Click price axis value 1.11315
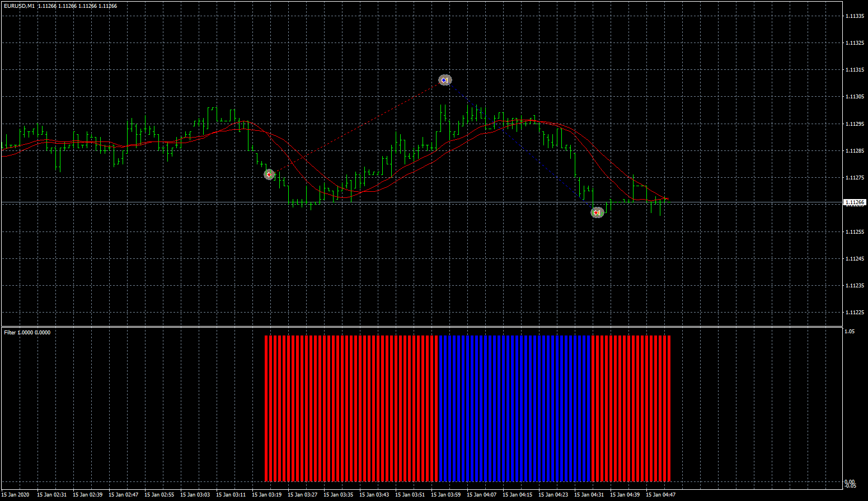 tap(854, 69)
